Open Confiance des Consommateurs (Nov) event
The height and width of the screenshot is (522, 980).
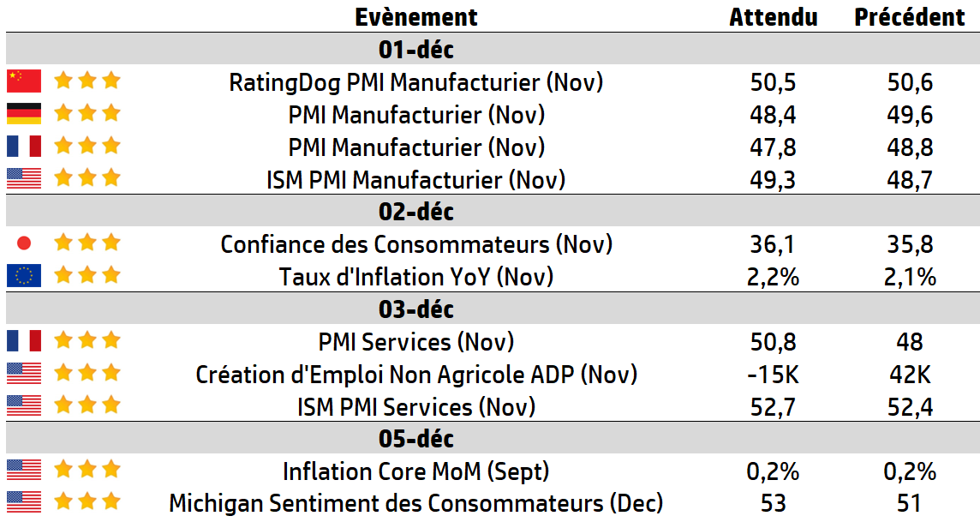pos(416,244)
